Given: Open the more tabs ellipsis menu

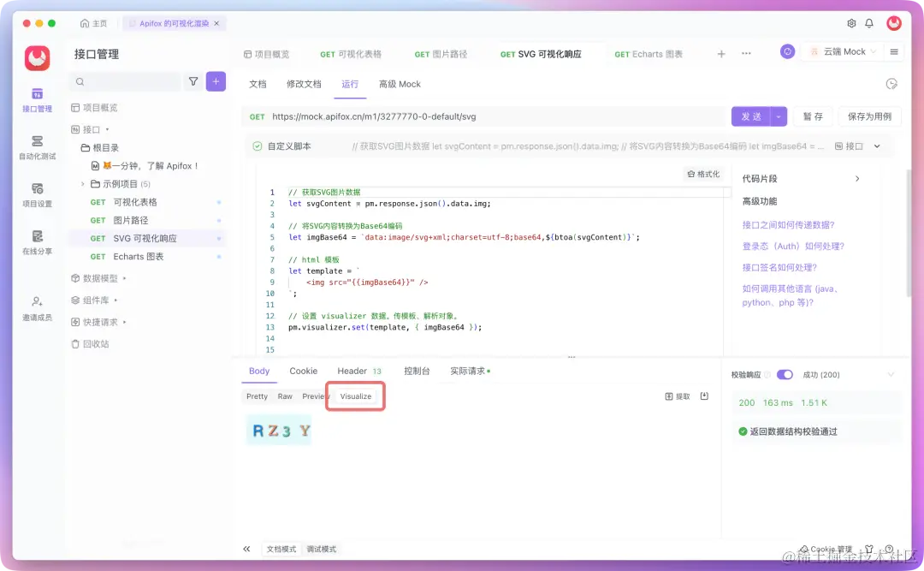Looking at the screenshot, I should [x=746, y=54].
